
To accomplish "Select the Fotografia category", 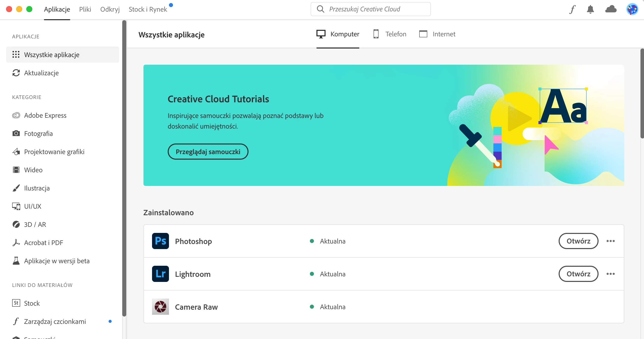I will click(x=38, y=134).
